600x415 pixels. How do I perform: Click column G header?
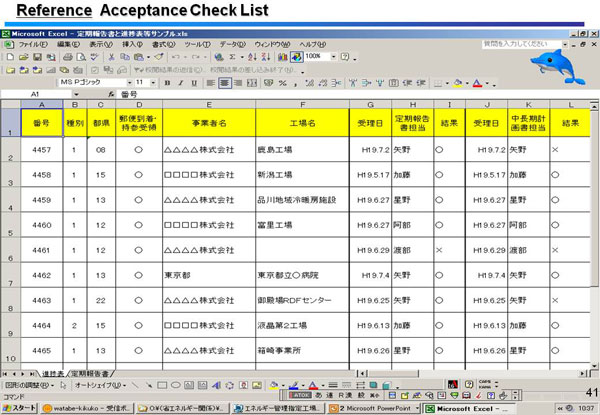tap(370, 104)
